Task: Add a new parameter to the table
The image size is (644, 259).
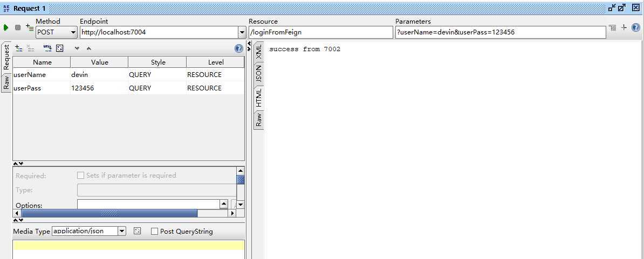Action: (x=18, y=48)
